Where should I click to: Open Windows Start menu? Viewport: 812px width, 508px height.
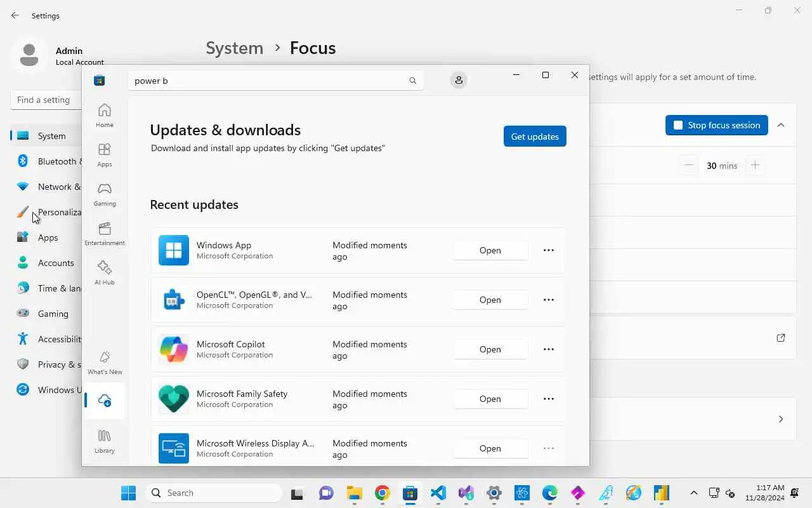128,493
